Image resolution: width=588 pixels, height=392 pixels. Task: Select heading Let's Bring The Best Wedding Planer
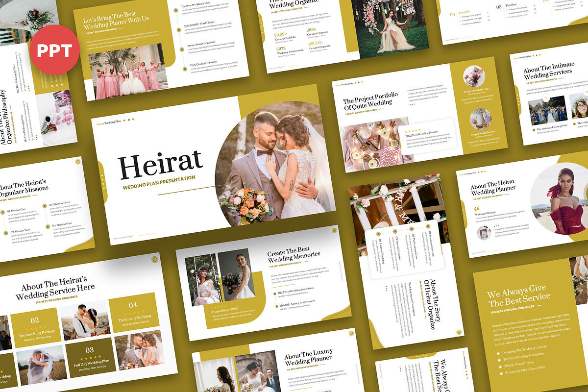click(x=116, y=21)
